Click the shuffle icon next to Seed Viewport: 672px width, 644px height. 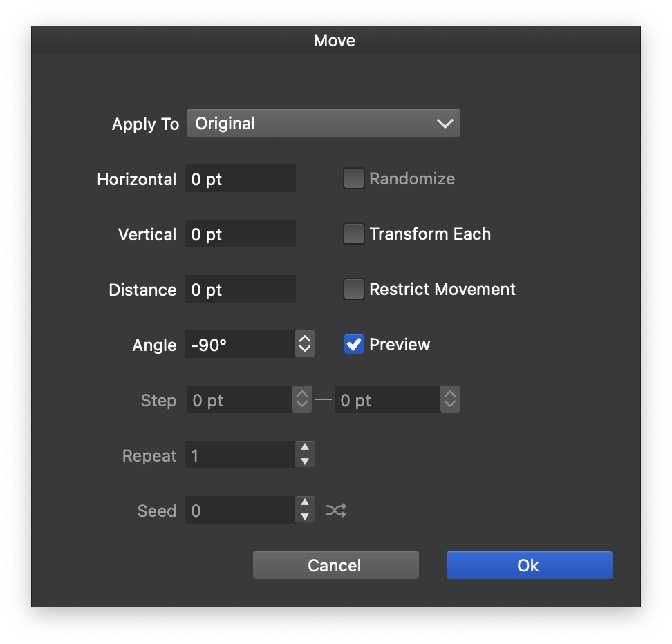click(336, 511)
